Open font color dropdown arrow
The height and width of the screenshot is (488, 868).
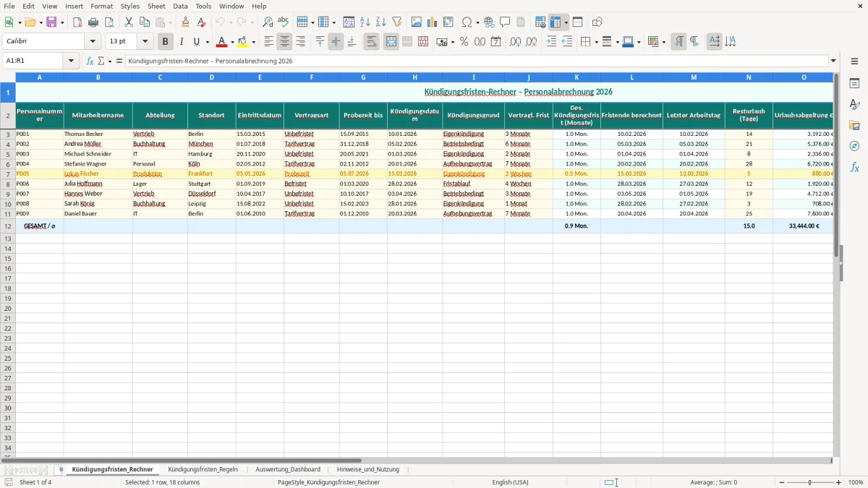pos(232,43)
